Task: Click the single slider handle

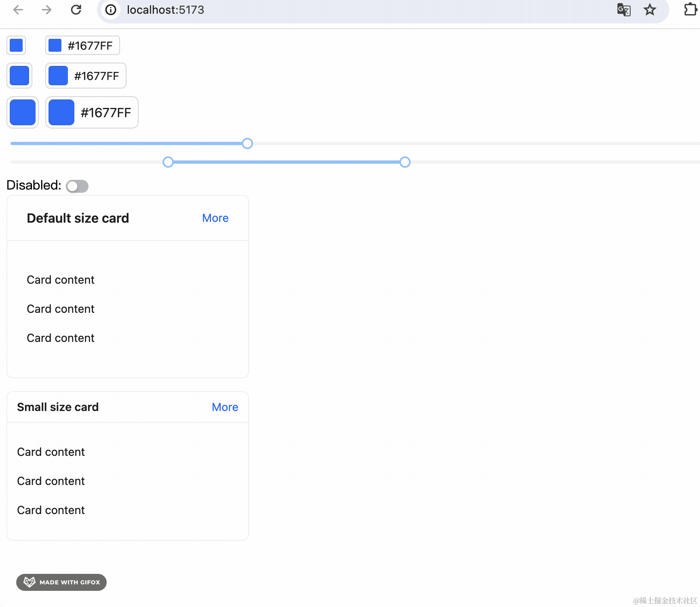Action: click(247, 143)
